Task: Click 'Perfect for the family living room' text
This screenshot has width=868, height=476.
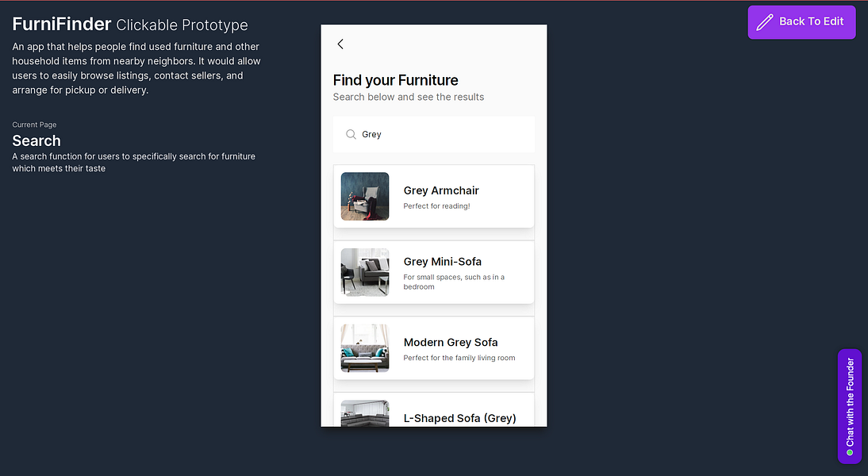Action: click(x=459, y=358)
